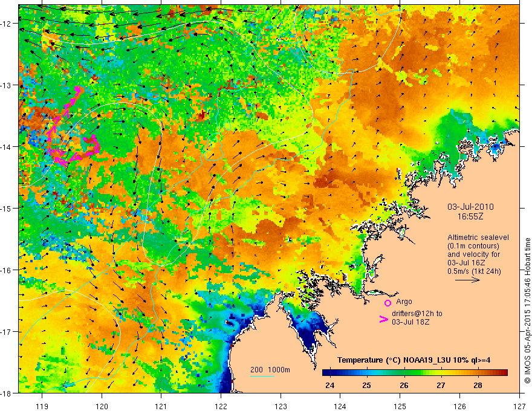Viewport: 532px width, 411px height.
Task: Click latitude axis label -13
Action: coord(7,85)
